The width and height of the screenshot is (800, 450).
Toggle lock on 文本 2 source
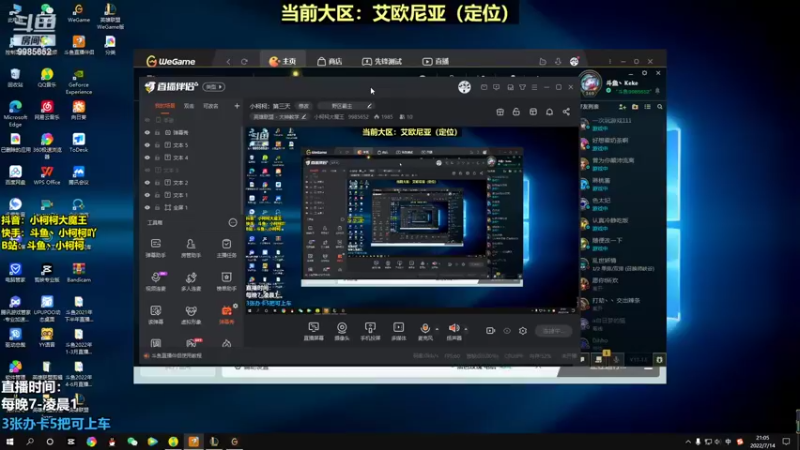pyautogui.click(x=158, y=183)
